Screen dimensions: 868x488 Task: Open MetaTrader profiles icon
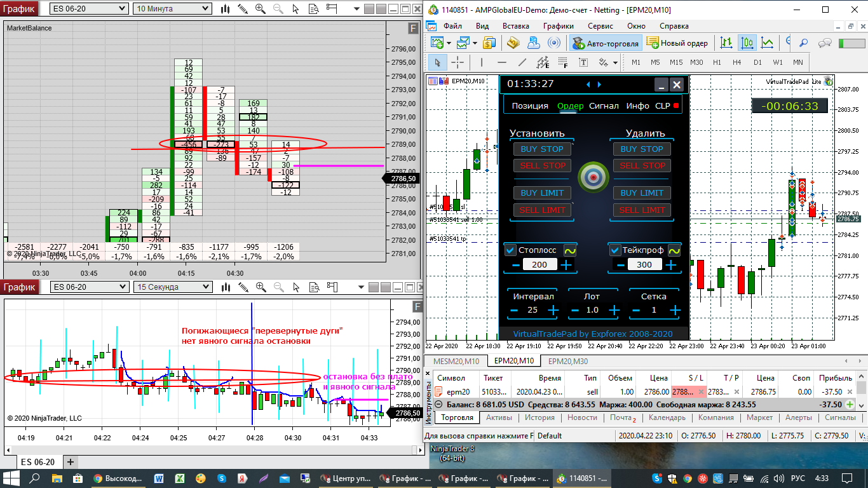tap(463, 43)
